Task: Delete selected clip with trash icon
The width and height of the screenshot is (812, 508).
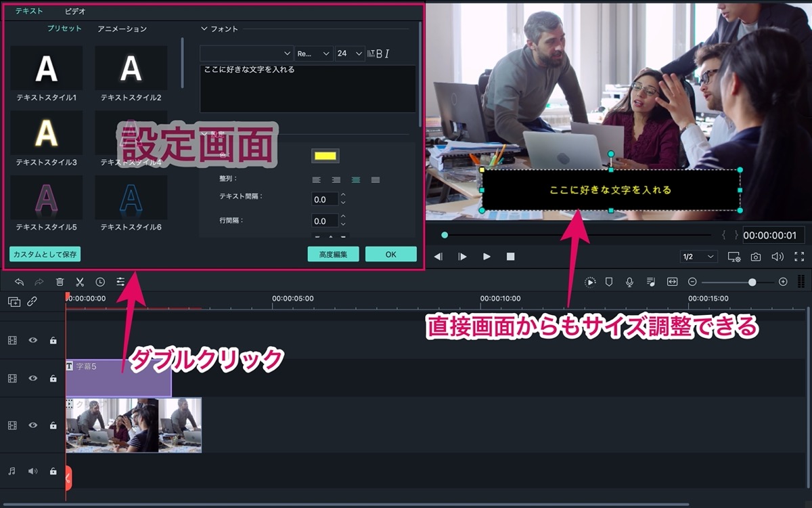Action: pos(60,282)
